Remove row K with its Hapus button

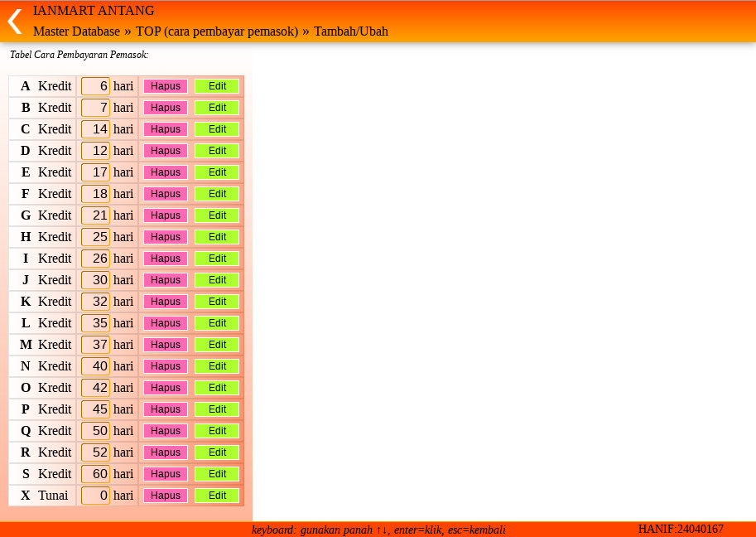pyautogui.click(x=166, y=302)
